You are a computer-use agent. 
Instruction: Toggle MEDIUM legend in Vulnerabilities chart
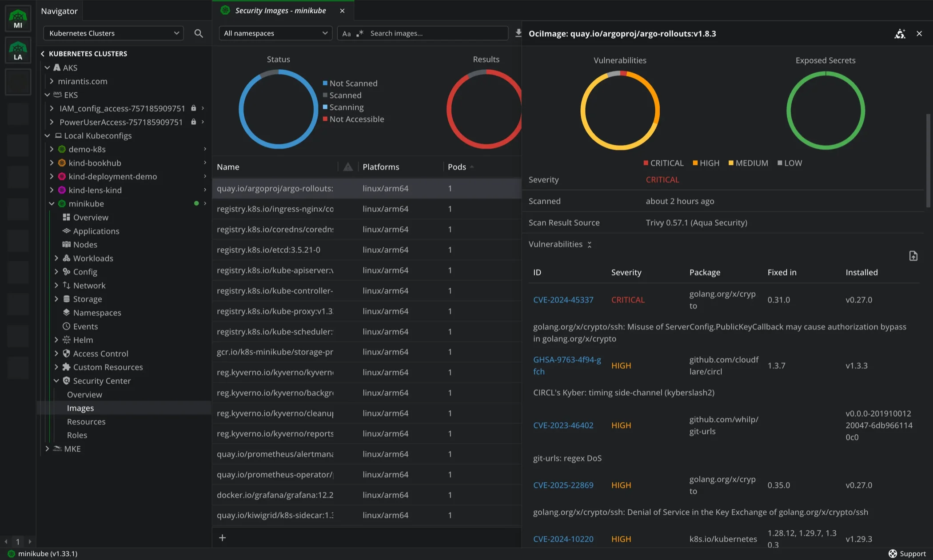point(748,163)
